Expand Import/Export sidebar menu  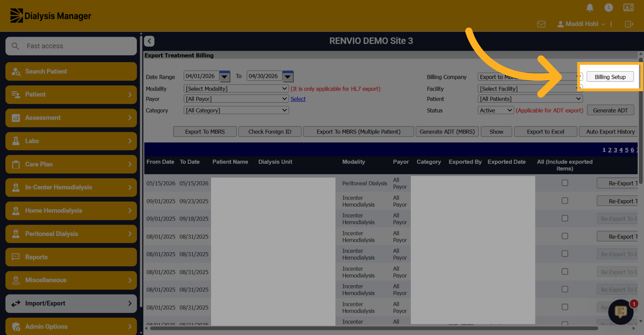pos(71,304)
